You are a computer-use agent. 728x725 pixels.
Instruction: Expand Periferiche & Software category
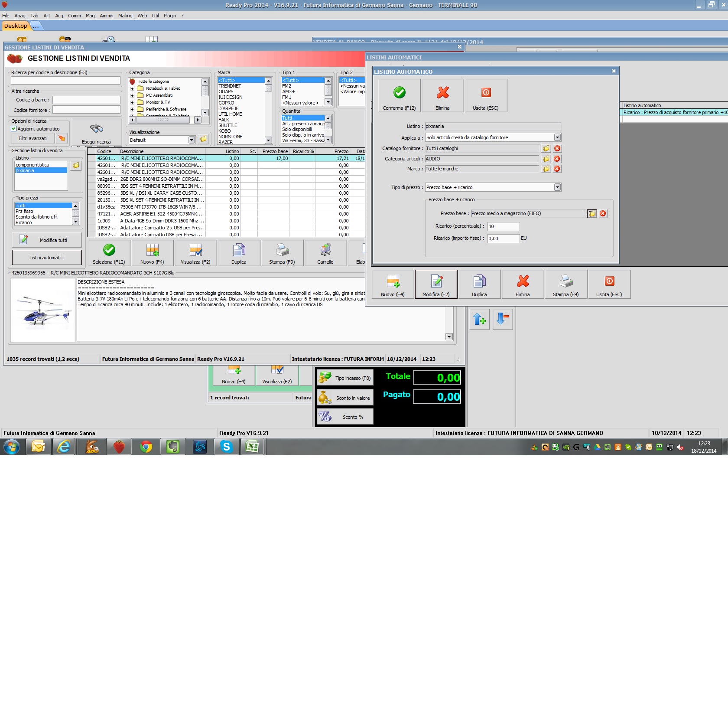point(132,109)
